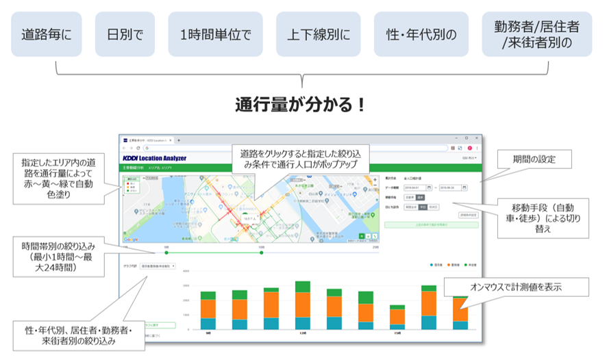Zoom out the map with minus button
The image size is (607, 364).
click(375, 185)
